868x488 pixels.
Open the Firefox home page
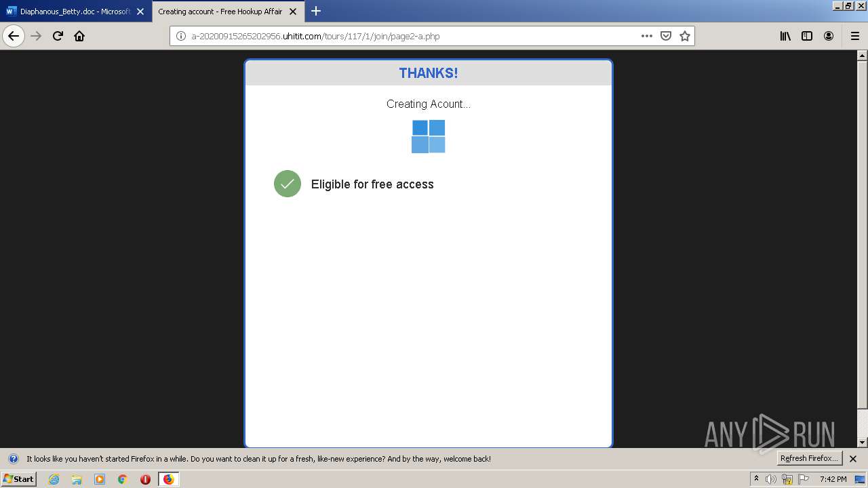click(x=79, y=36)
